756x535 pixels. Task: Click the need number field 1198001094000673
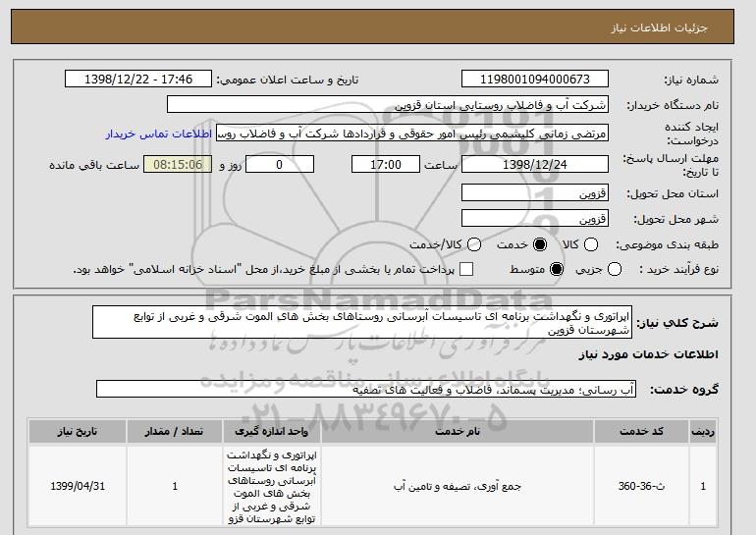tap(535, 80)
